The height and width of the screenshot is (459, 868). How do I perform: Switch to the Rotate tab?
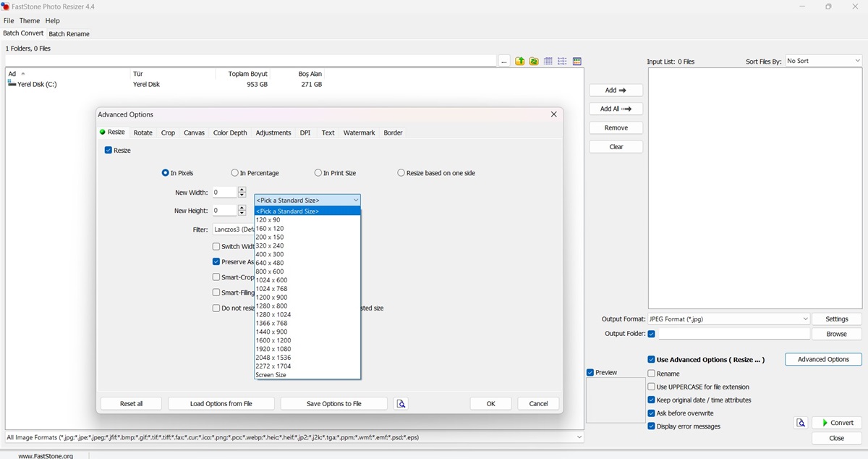click(143, 132)
